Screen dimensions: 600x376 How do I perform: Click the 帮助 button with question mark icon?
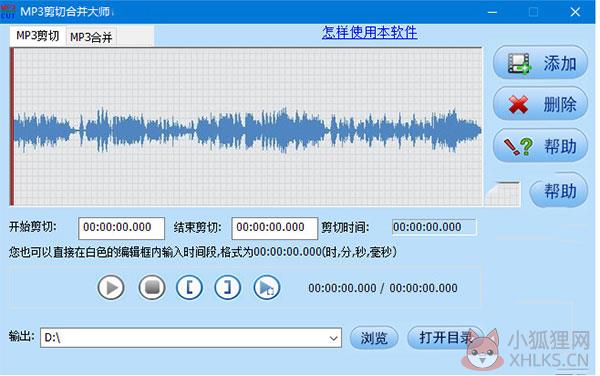tap(540, 146)
